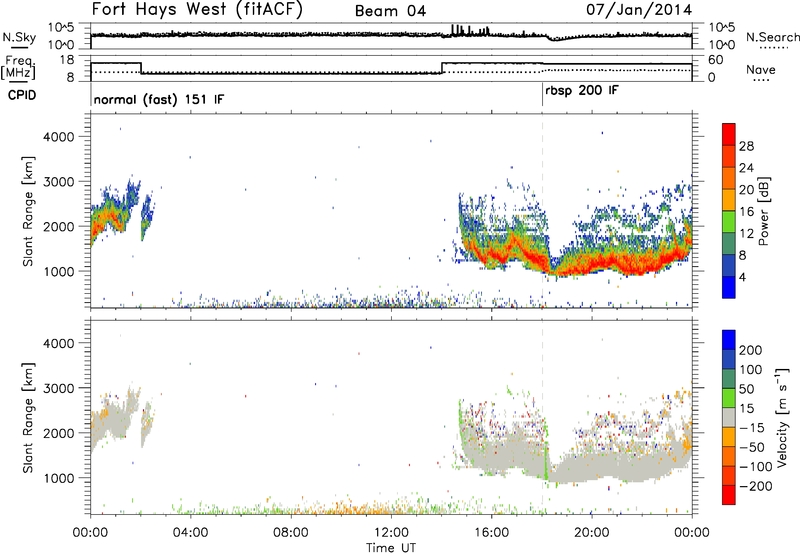This screenshot has height=554, width=800.
Task: Click the '20:00' time axis tick label
Action: click(x=592, y=533)
